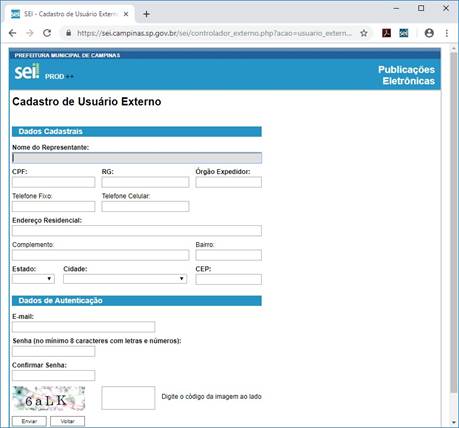459x428 pixels.
Task: Expand the Cidade dropdown
Action: (x=125, y=279)
